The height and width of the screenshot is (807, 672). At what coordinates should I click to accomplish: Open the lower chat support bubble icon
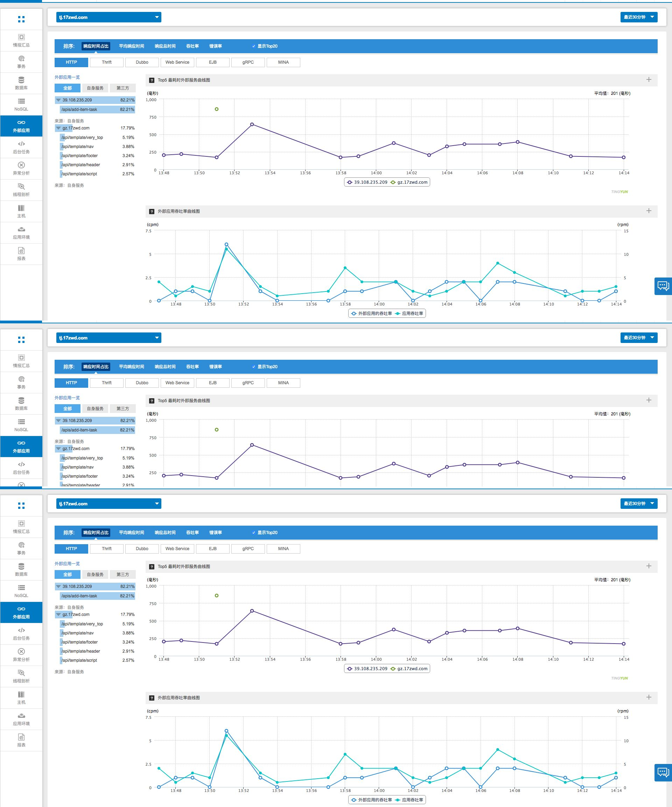663,772
